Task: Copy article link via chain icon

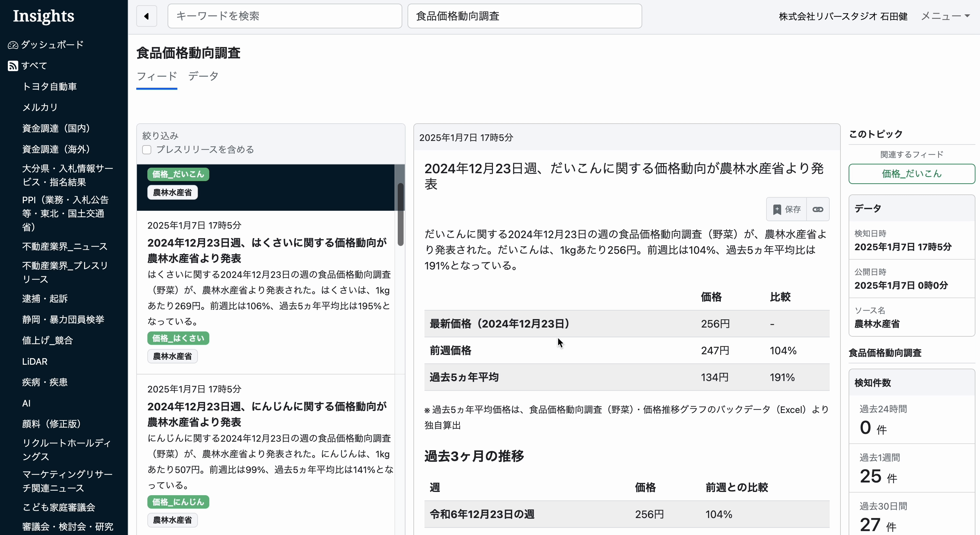Action: (818, 209)
